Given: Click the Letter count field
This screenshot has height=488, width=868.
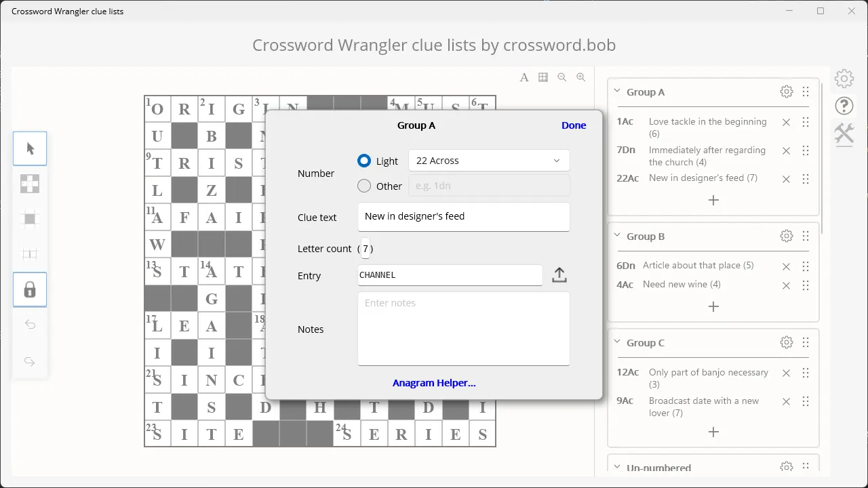Looking at the screenshot, I should coord(366,249).
